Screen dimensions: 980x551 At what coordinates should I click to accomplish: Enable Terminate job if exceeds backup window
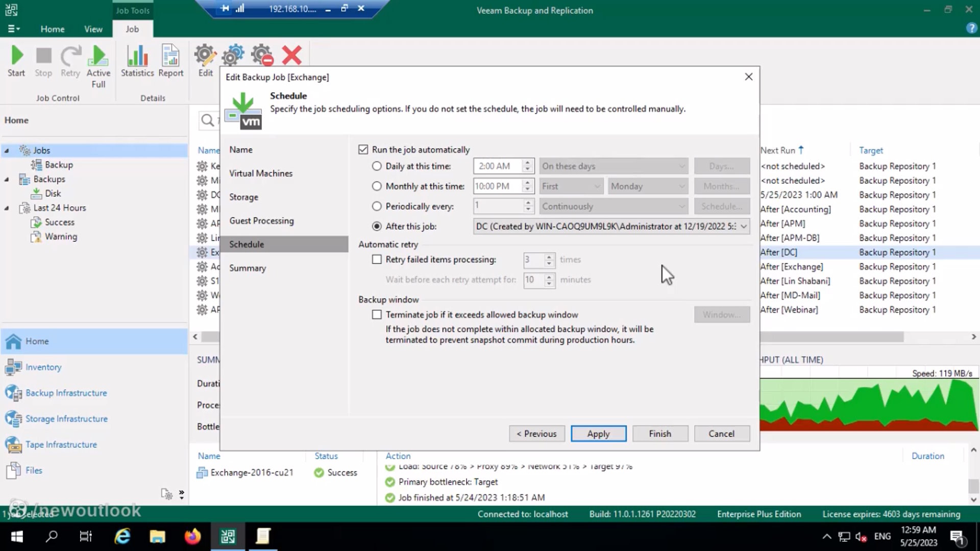[377, 315]
